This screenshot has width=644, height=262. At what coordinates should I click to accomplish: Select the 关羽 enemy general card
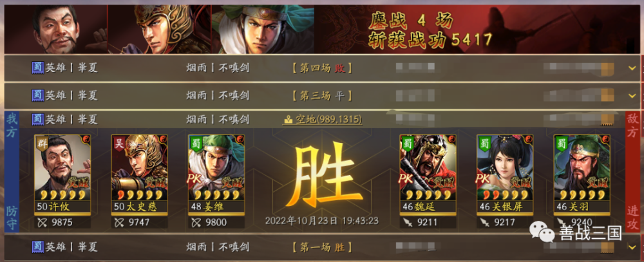pos(582,174)
